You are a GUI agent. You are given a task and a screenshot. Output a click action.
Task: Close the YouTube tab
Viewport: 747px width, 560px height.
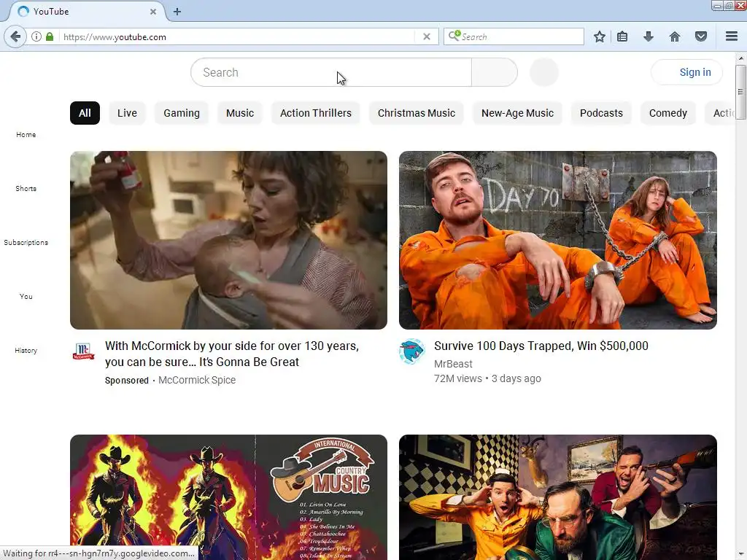(153, 12)
